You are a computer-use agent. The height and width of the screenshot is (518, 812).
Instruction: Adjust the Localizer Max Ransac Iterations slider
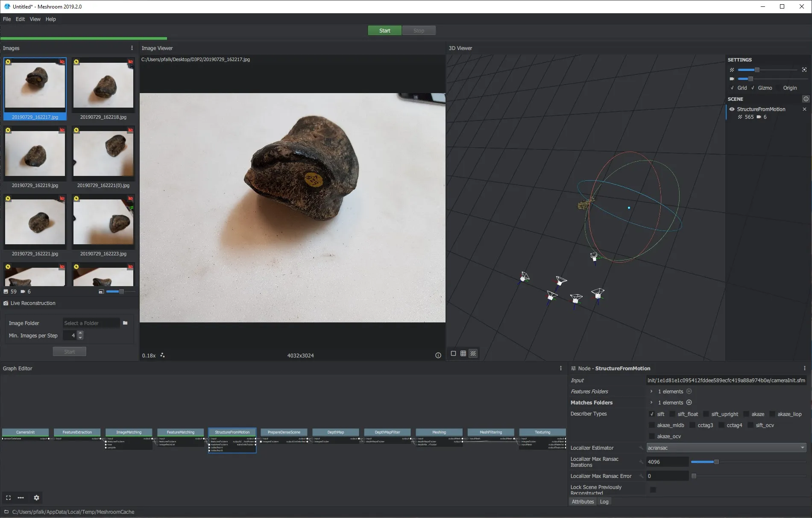click(x=716, y=462)
